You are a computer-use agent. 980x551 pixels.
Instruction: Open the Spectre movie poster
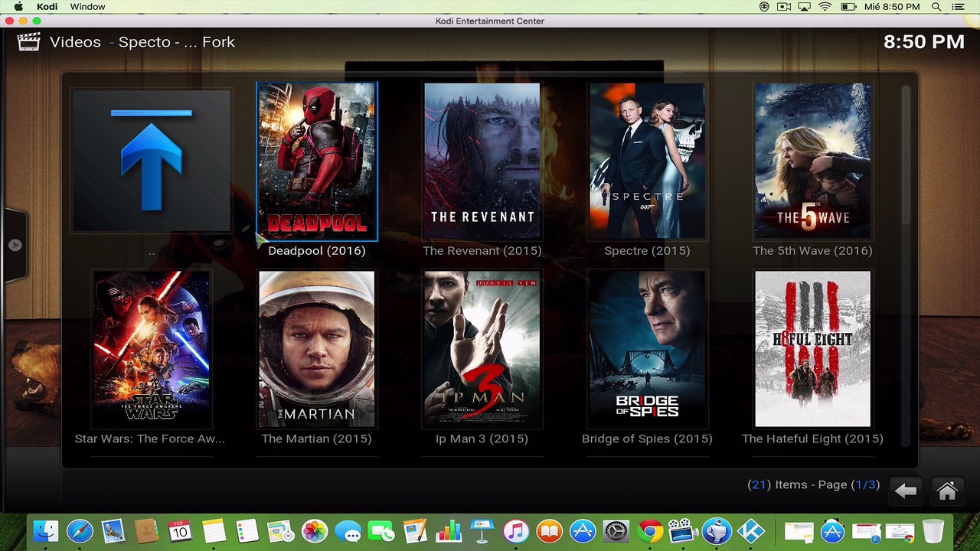tap(647, 161)
